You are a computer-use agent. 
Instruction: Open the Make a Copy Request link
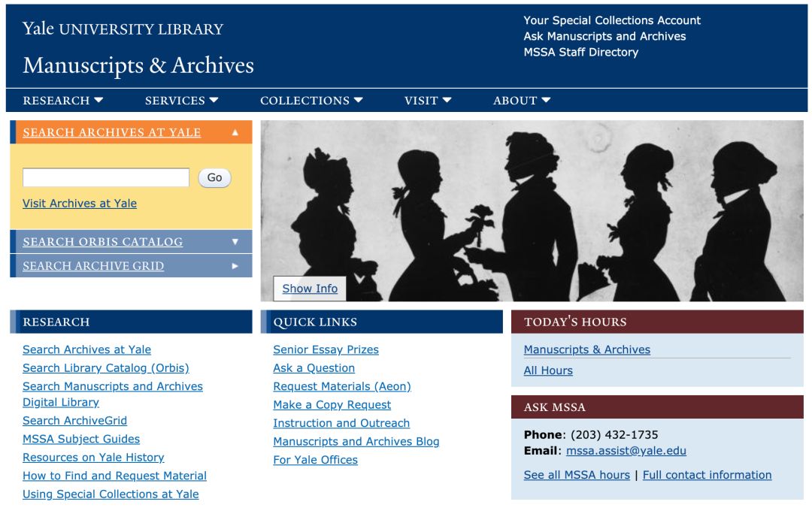(332, 405)
